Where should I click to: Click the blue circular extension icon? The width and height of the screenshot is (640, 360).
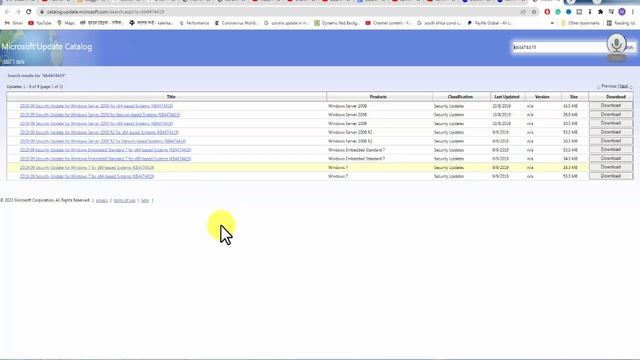(569, 12)
